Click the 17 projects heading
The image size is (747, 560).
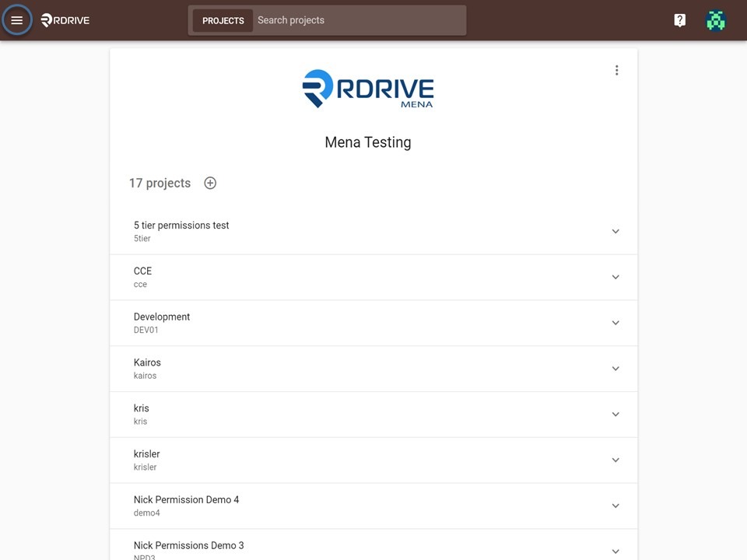[x=160, y=184]
